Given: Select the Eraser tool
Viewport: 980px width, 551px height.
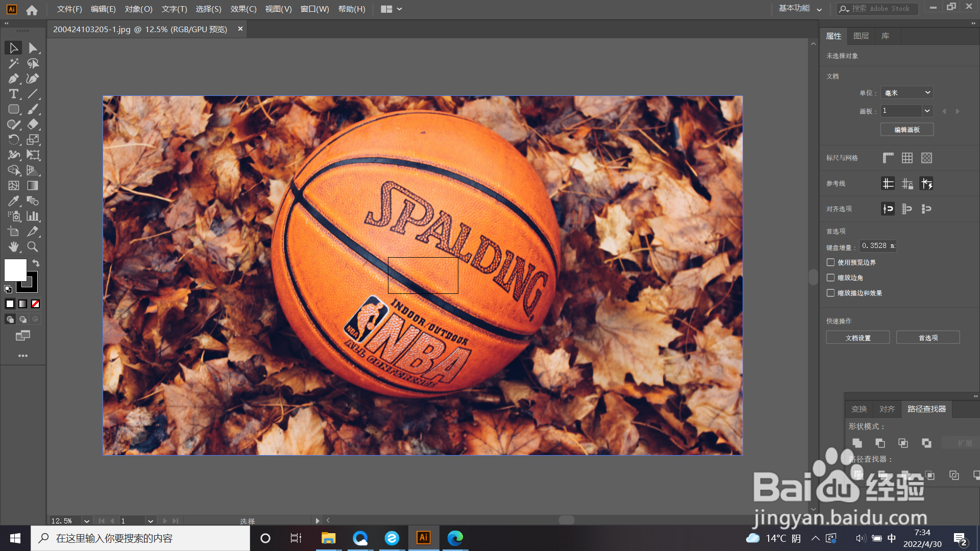Looking at the screenshot, I should click(33, 124).
